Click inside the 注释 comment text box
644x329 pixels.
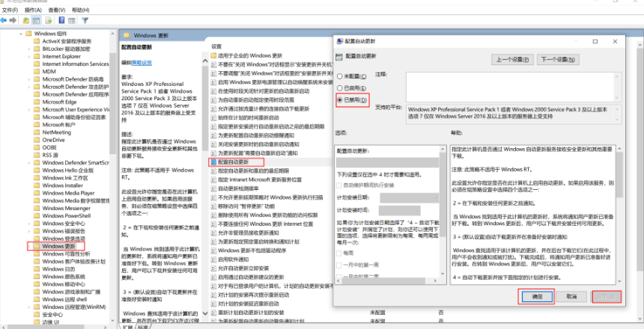tap(511, 87)
